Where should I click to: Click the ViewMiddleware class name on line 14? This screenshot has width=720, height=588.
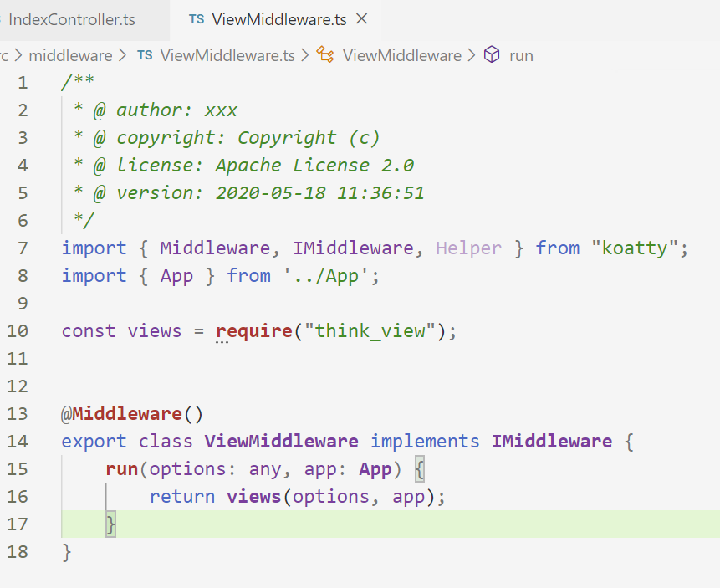(x=282, y=442)
